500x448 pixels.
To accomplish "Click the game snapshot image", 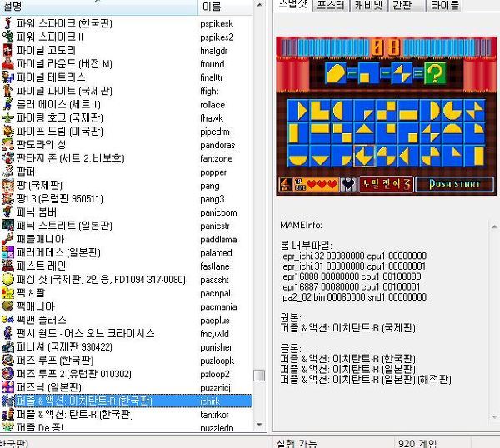I will pos(386,116).
